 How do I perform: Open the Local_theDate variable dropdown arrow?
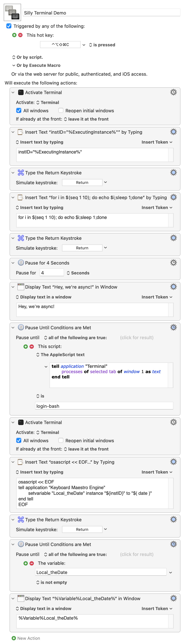171,572
